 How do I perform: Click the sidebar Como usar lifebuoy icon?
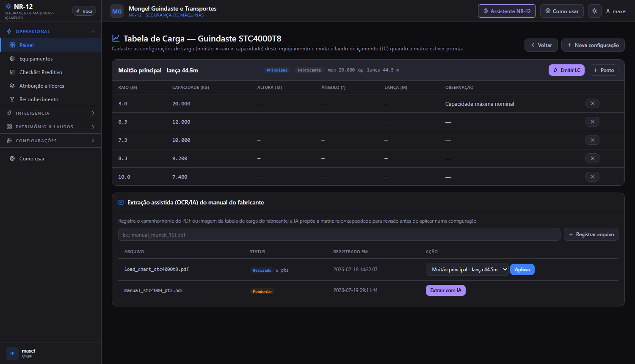click(12, 158)
